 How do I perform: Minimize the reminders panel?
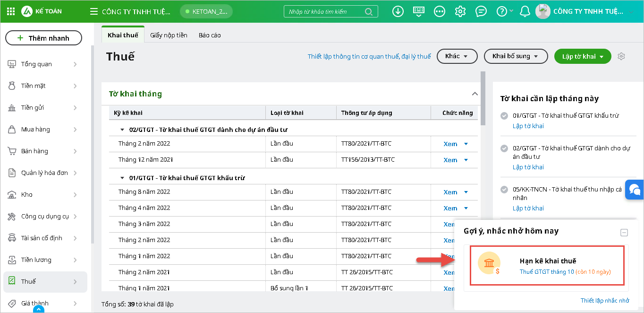click(x=624, y=232)
